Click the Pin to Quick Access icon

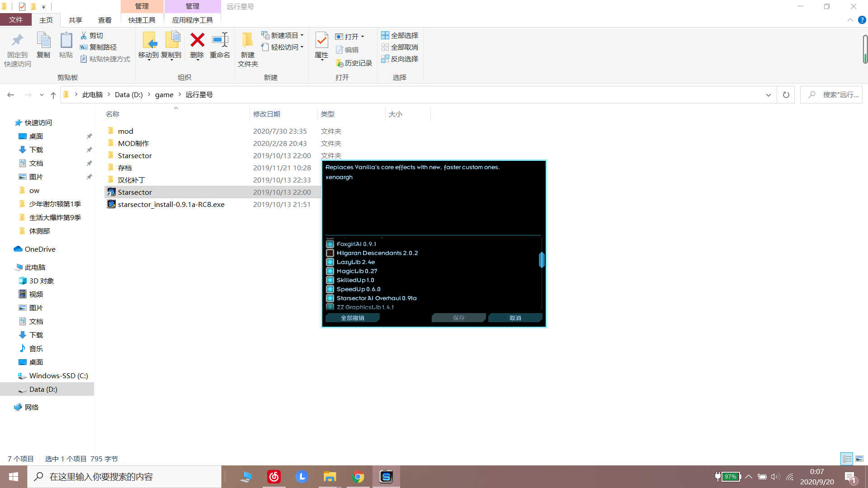pyautogui.click(x=17, y=41)
